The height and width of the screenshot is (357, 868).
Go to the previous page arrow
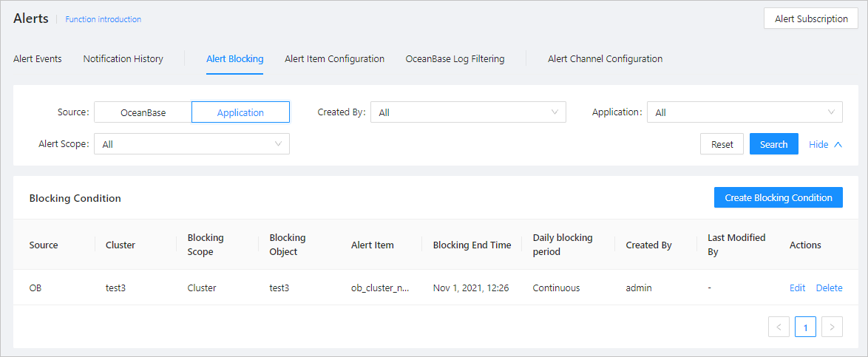click(x=779, y=327)
